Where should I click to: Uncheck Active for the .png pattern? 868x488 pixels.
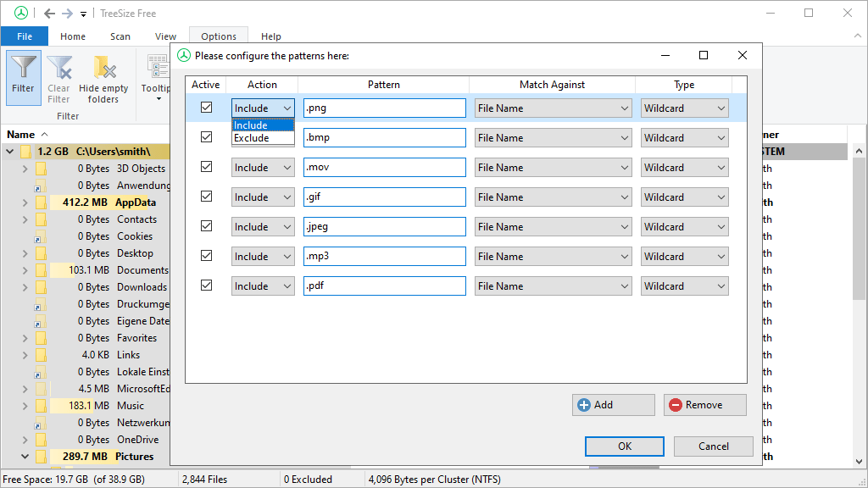207,108
